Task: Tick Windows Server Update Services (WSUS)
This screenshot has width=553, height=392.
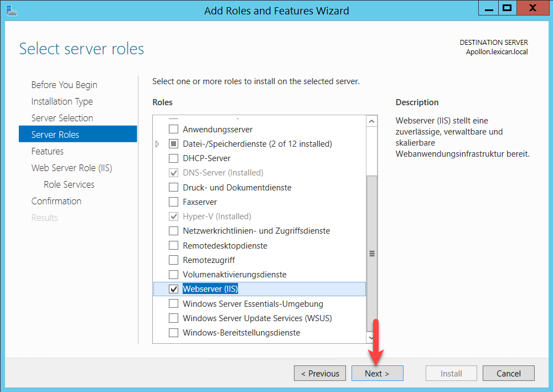Action: pyautogui.click(x=174, y=318)
